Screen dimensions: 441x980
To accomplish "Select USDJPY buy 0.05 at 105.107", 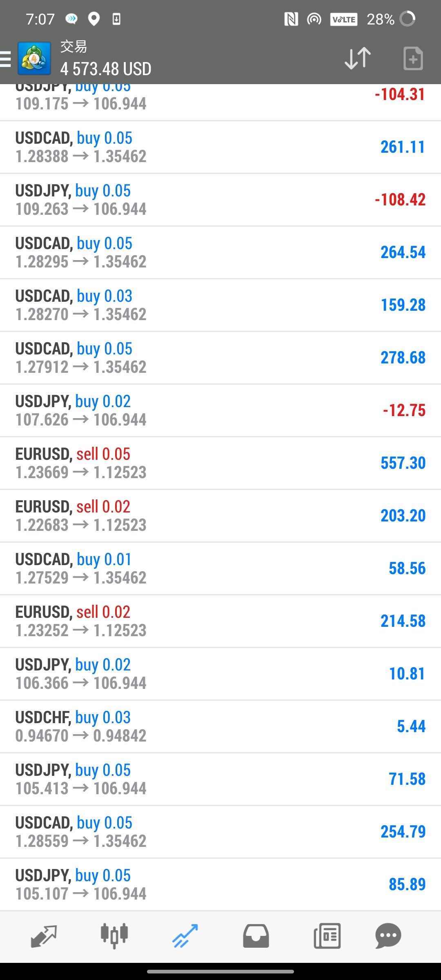I will coord(220,885).
